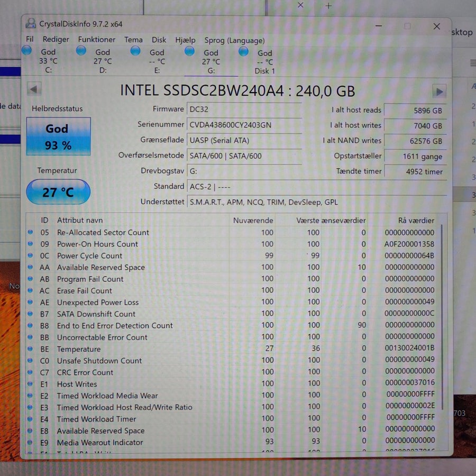Image resolution: width=476 pixels, height=476 pixels.
Task: Click the Rå værdier column header
Action: [416, 221]
